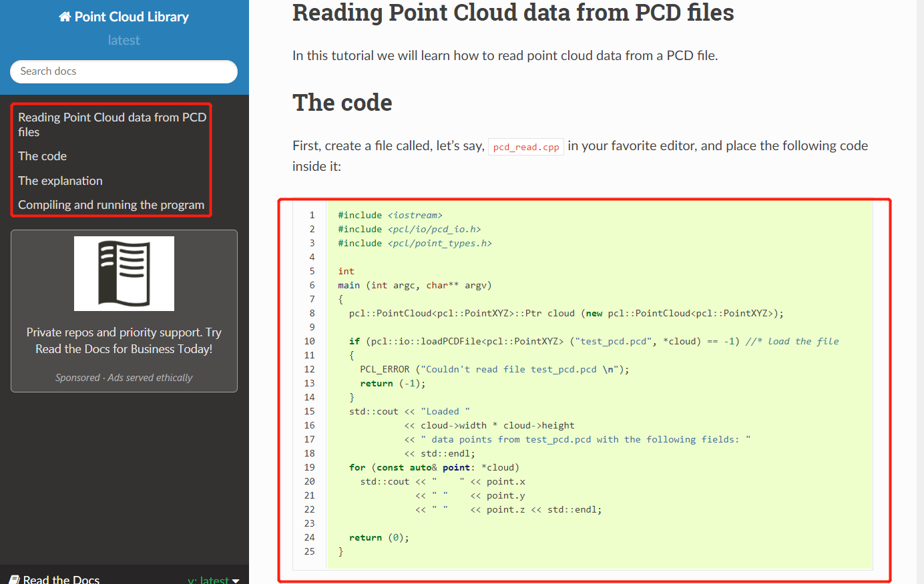924x584 pixels.
Task: Click the main page title heading
Action: click(x=513, y=13)
